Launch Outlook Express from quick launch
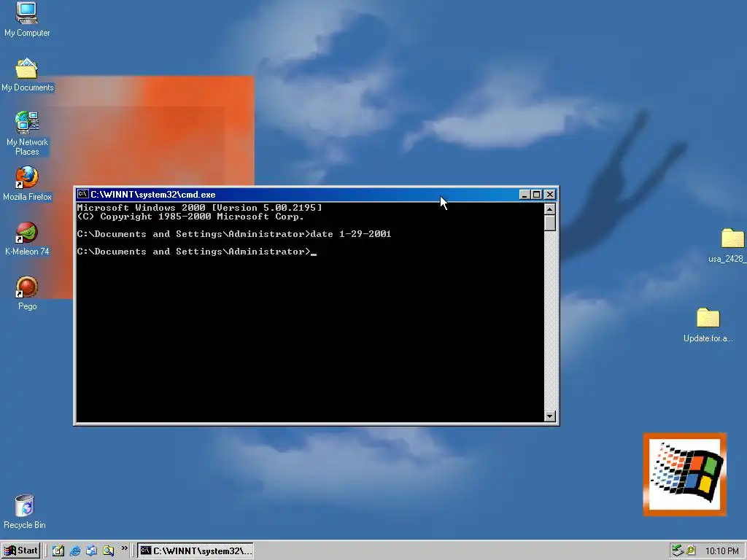The width and height of the screenshot is (747, 560). (91, 551)
